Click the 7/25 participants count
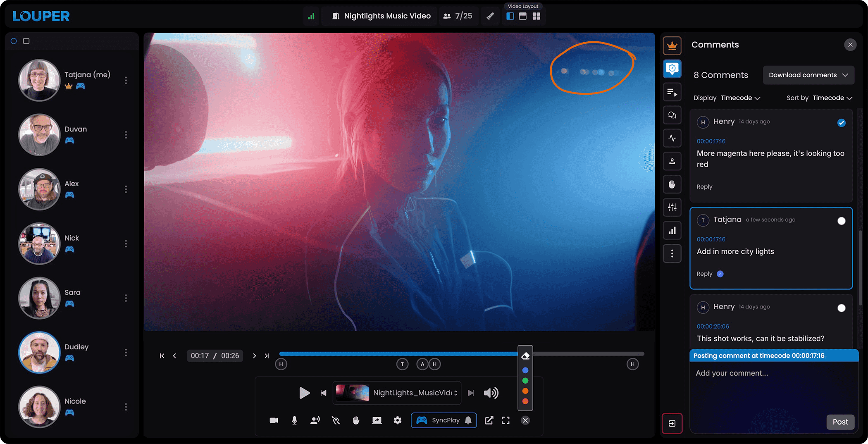Viewport: 868px width, 444px height. pyautogui.click(x=458, y=16)
